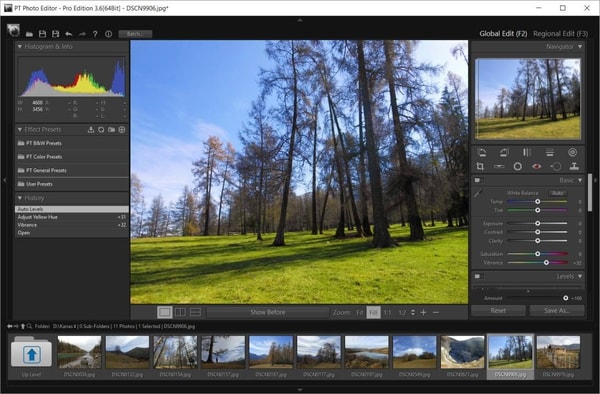This screenshot has height=394, width=600.
Task: Toggle the Basic panel on/off switch
Action: tap(478, 180)
